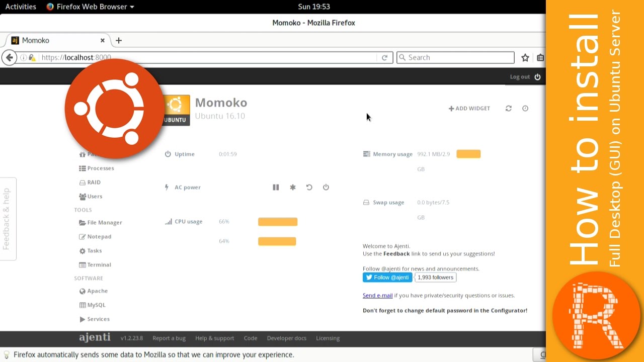Click the first CPU usage bar (66%)
The image size is (644, 362).
click(278, 222)
